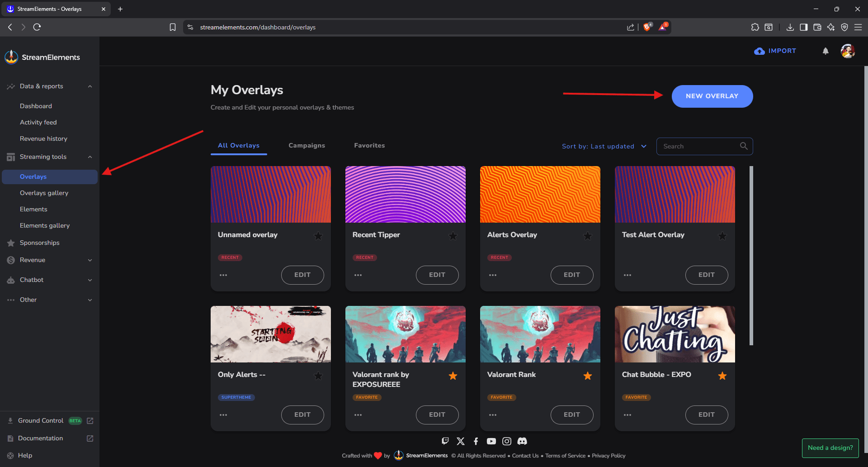Open the Terms of Service link

click(x=565, y=456)
